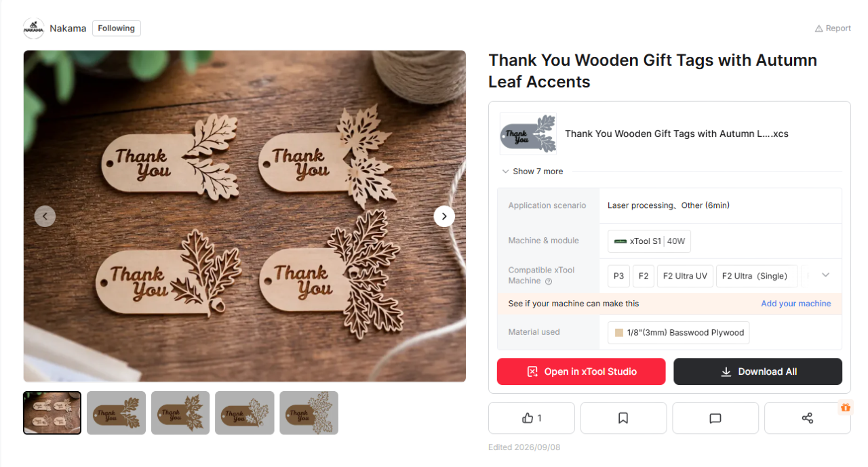This screenshot has height=467, width=868.
Task: Go to previous image with left arrow
Action: click(x=45, y=216)
